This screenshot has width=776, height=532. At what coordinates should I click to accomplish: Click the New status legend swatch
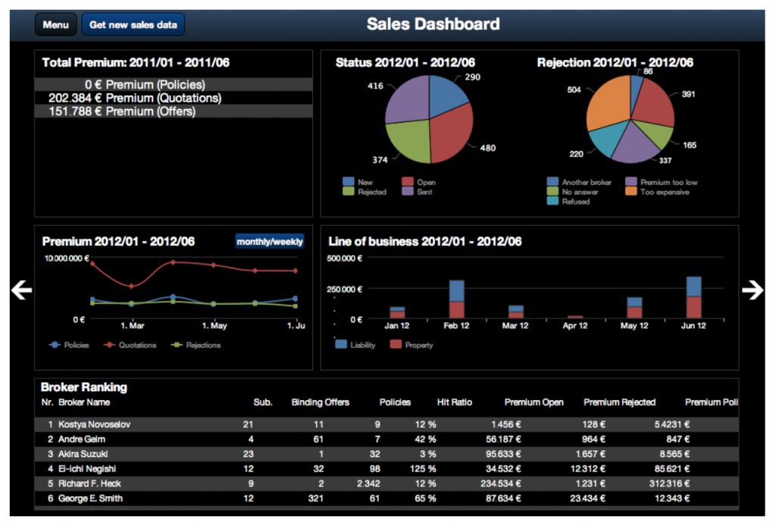(x=349, y=182)
